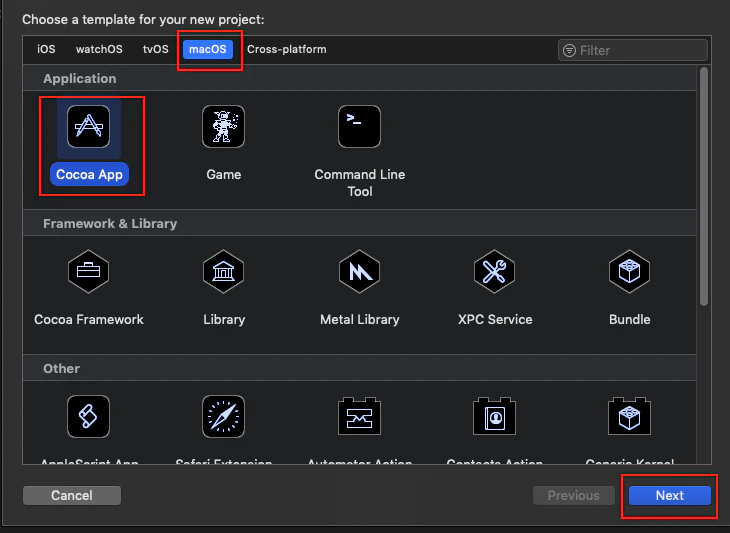Open the tvOS platform tab
730x533 pixels.
(155, 49)
